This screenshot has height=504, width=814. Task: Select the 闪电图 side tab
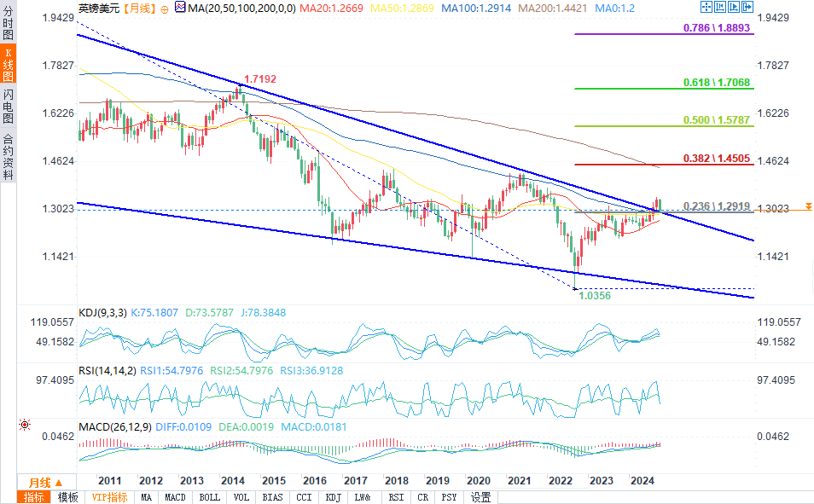(x=8, y=105)
